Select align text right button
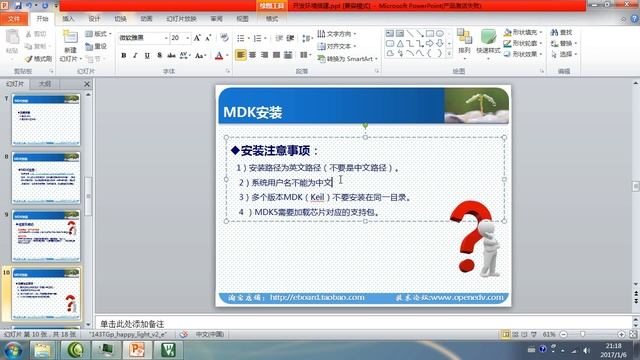Viewport: 640px width, 360px height. click(x=264, y=55)
